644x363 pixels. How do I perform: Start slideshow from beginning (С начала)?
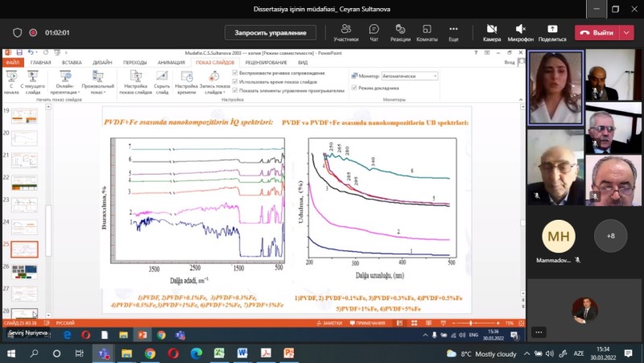coord(11,82)
